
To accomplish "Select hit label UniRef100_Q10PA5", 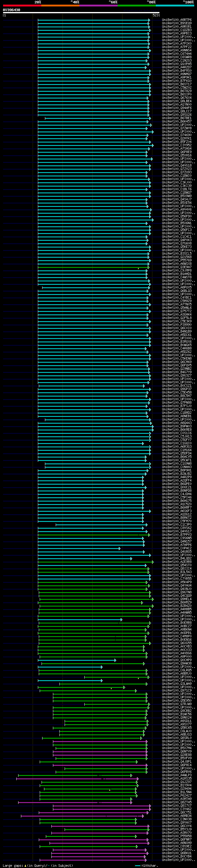I will 177,64.
